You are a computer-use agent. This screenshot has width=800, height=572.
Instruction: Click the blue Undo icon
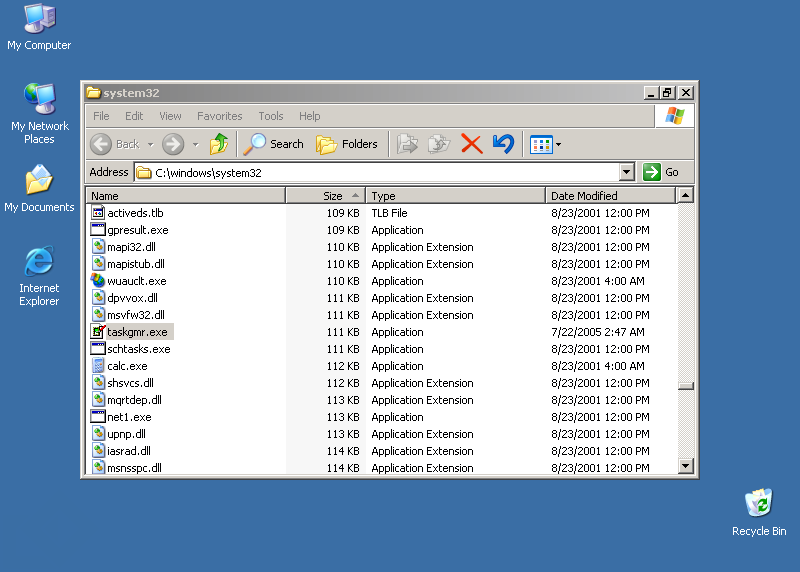pyautogui.click(x=504, y=144)
